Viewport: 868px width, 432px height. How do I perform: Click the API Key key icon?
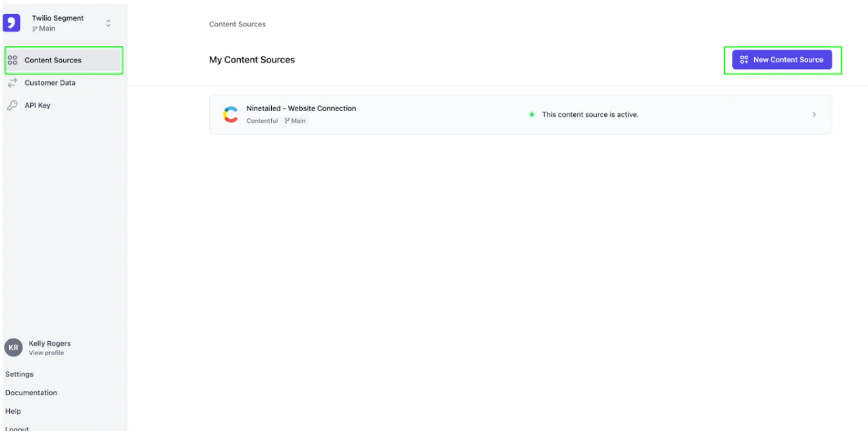[x=13, y=105]
